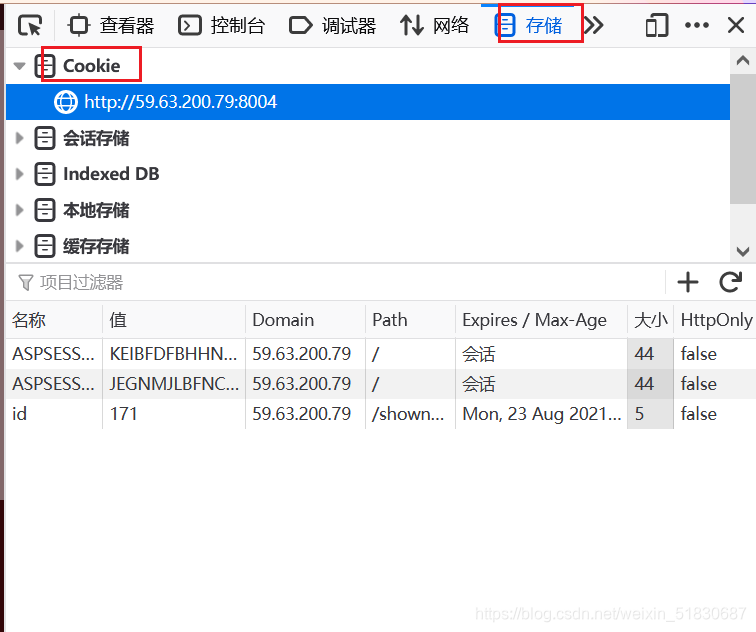Activate the element picker tool
The width and height of the screenshot is (756, 632).
[x=30, y=26]
